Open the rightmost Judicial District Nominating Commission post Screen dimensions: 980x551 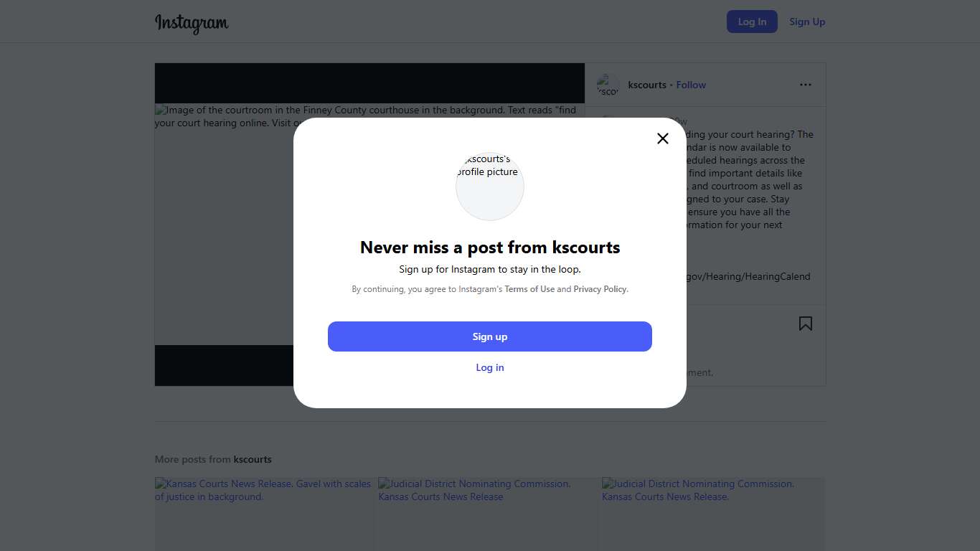coord(713,513)
